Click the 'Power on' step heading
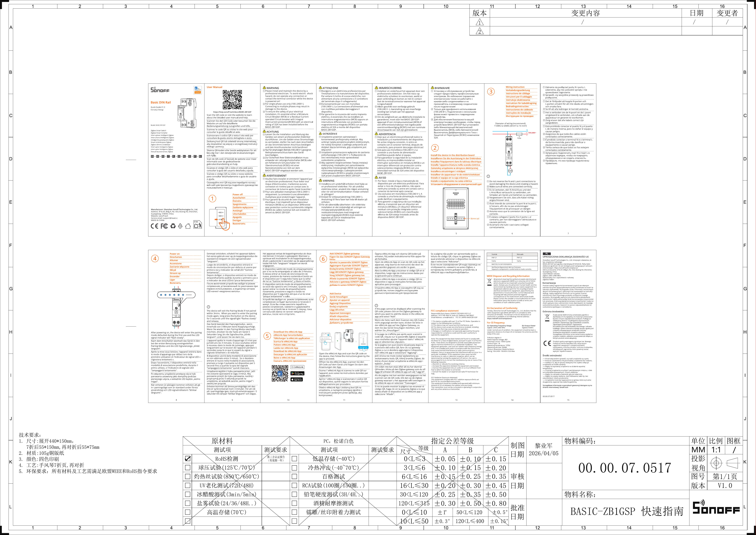756x535 pixels. (175, 254)
